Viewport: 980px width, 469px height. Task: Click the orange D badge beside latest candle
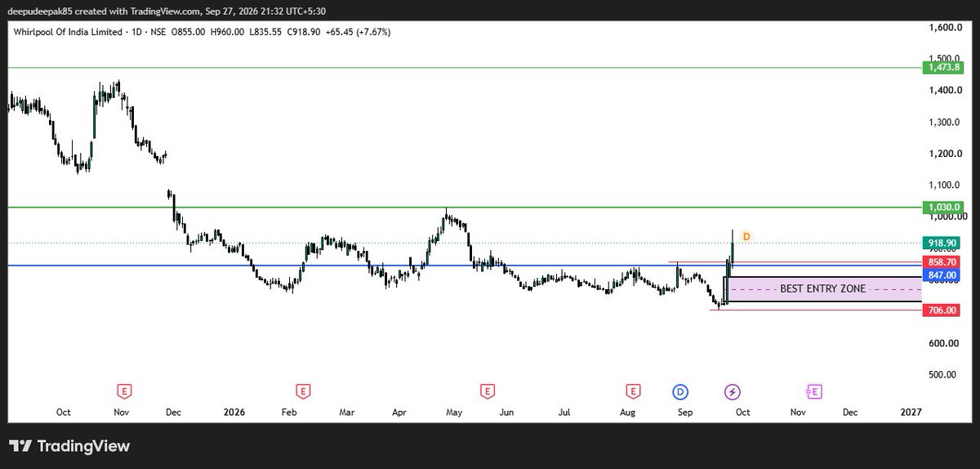click(746, 236)
